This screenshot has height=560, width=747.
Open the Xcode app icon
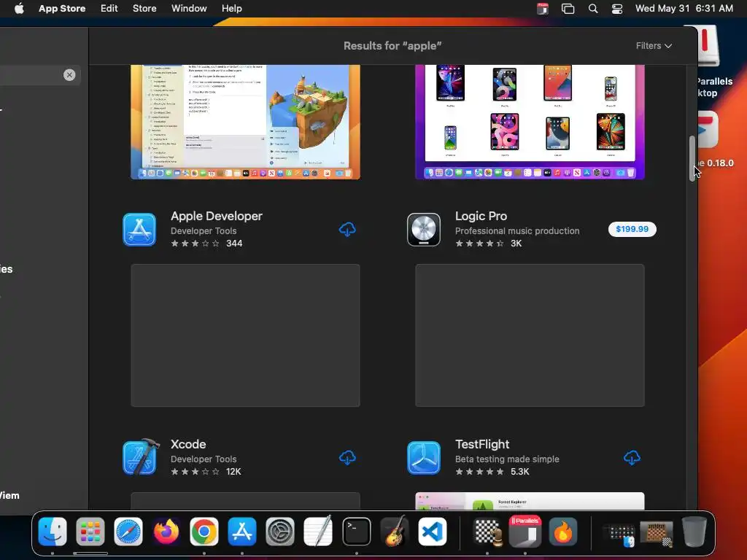click(140, 457)
